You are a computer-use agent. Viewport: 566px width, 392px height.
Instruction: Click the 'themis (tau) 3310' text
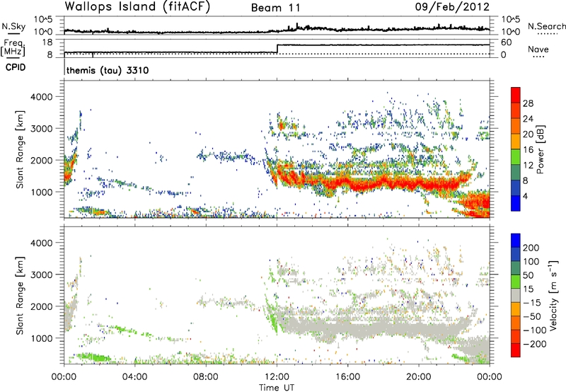click(108, 70)
